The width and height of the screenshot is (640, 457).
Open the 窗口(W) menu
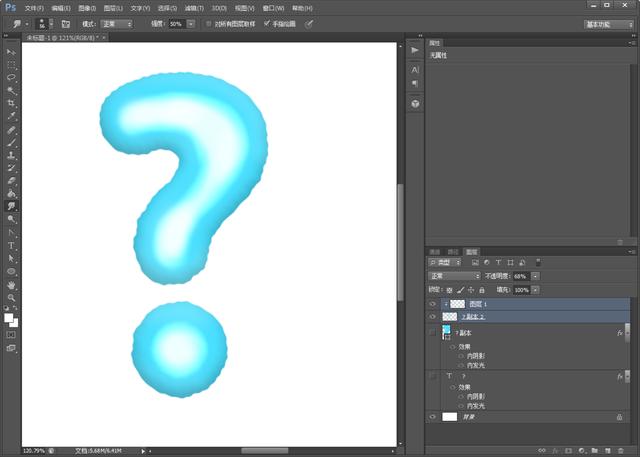tap(273, 8)
